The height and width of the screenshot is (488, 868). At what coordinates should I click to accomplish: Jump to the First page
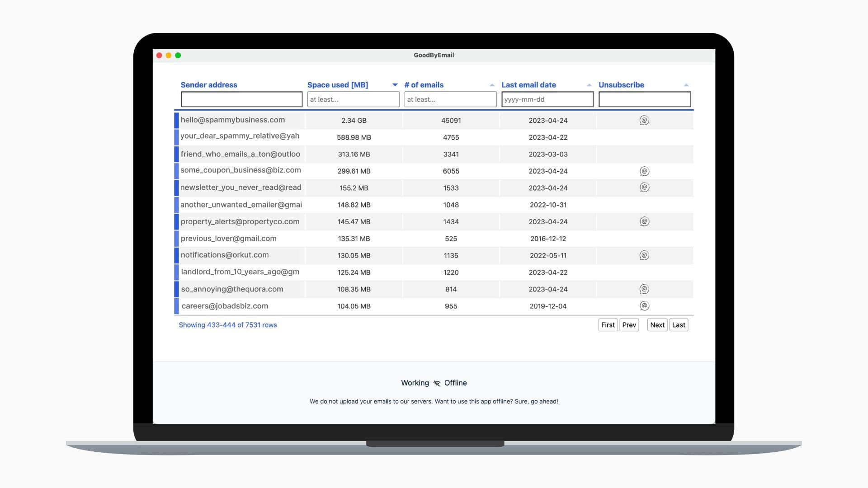[608, 325]
